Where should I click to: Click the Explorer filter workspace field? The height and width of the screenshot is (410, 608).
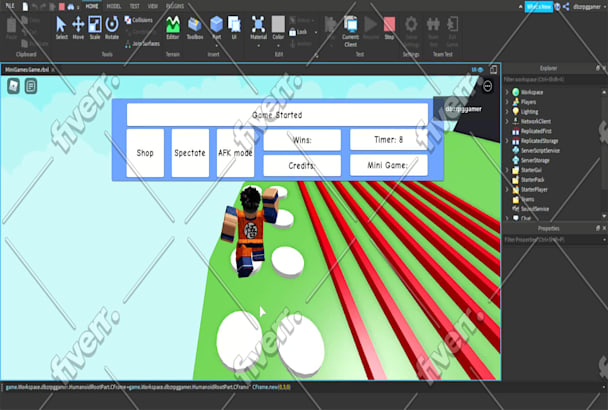point(553,80)
